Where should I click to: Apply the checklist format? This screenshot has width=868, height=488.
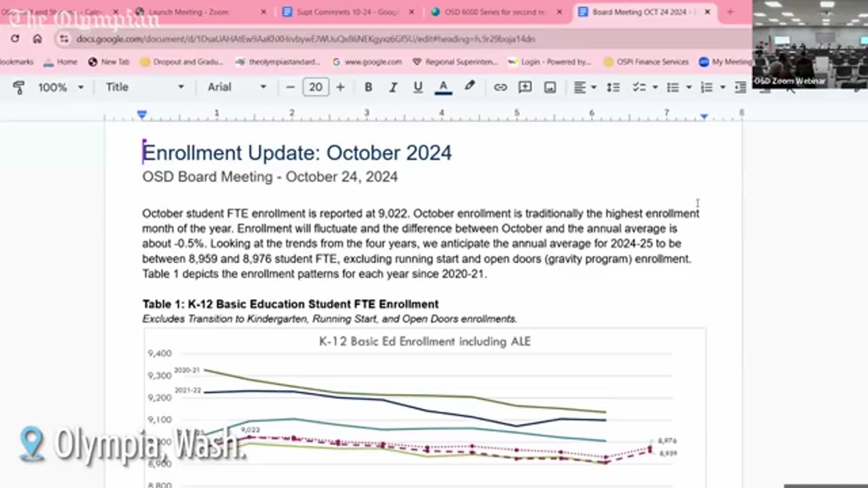[x=640, y=87]
